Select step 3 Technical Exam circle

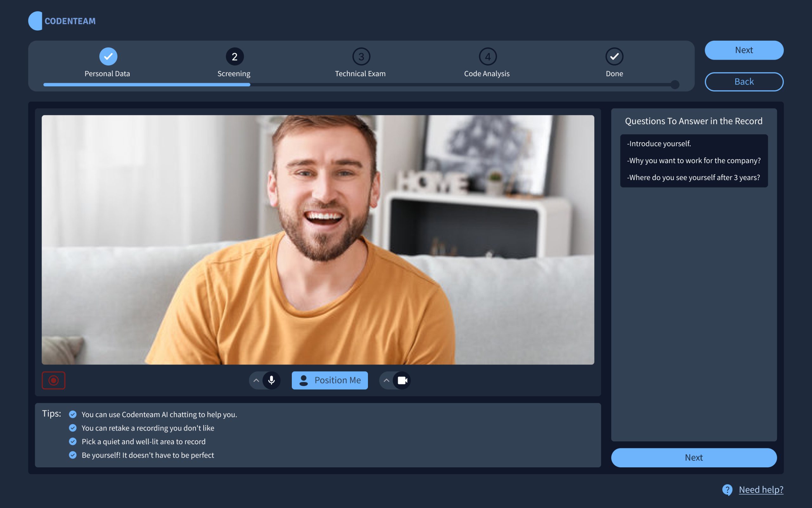(x=361, y=57)
